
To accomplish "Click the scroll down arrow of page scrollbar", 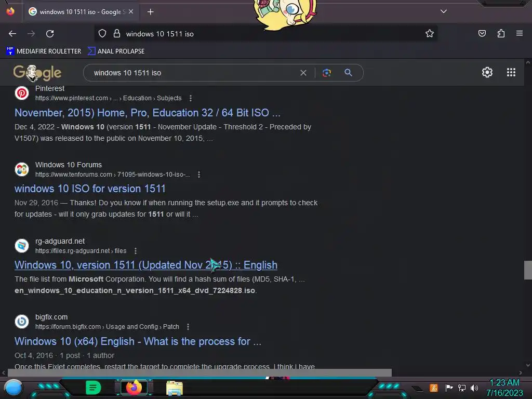I will pos(528,365).
